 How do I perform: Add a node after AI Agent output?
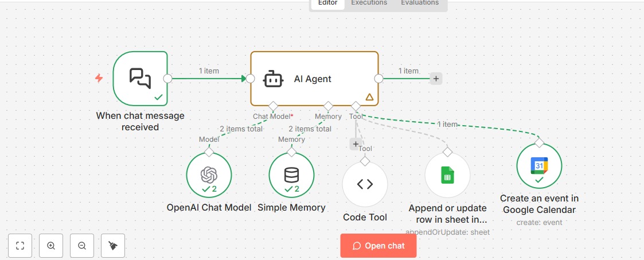(x=436, y=79)
